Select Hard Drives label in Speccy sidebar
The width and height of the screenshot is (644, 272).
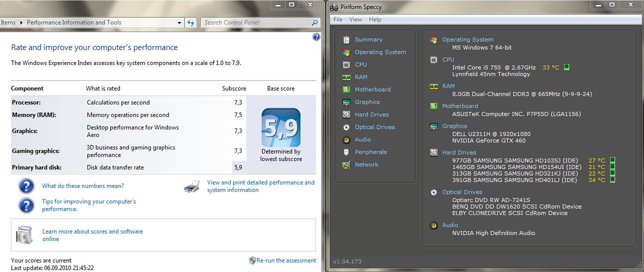[x=372, y=114]
